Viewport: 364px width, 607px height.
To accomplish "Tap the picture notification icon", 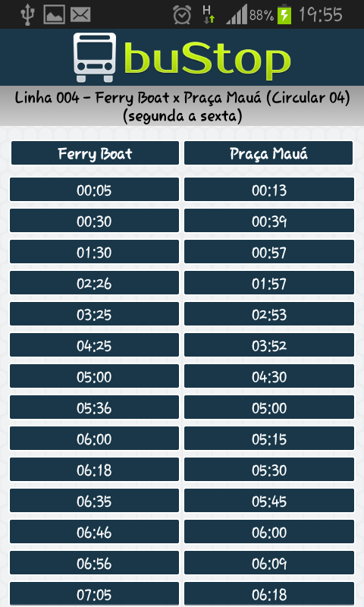I will pyautogui.click(x=54, y=14).
